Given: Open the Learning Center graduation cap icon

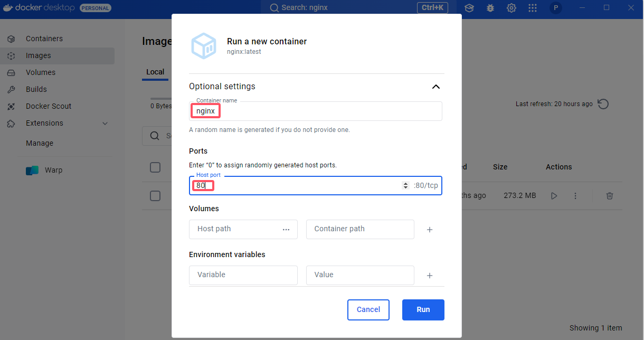Looking at the screenshot, I should click(469, 8).
